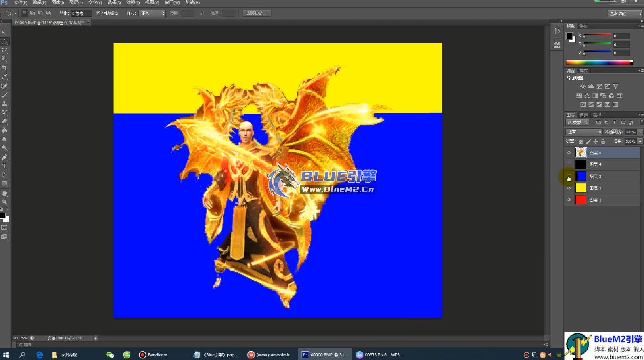Select the Rectangle shape tool
This screenshot has height=360, width=644.
pyautogui.click(x=4, y=184)
